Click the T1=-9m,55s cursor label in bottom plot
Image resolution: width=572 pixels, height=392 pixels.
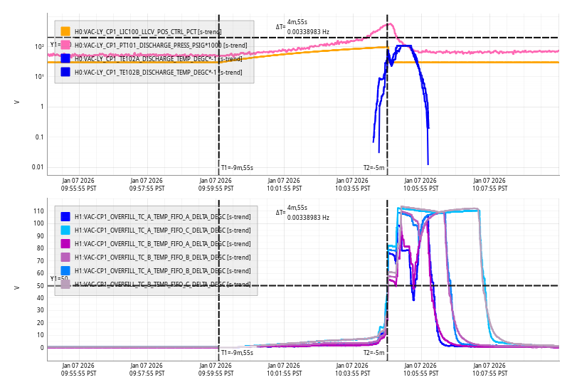[x=237, y=353]
